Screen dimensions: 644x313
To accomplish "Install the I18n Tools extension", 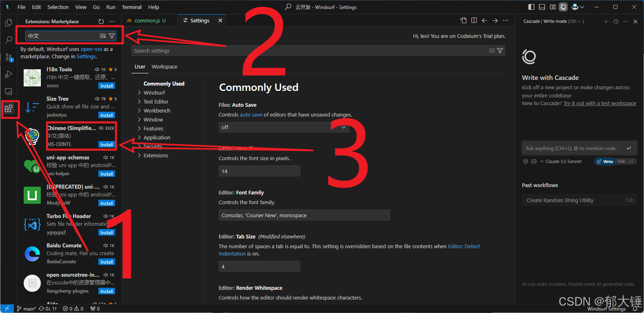I will click(107, 86).
